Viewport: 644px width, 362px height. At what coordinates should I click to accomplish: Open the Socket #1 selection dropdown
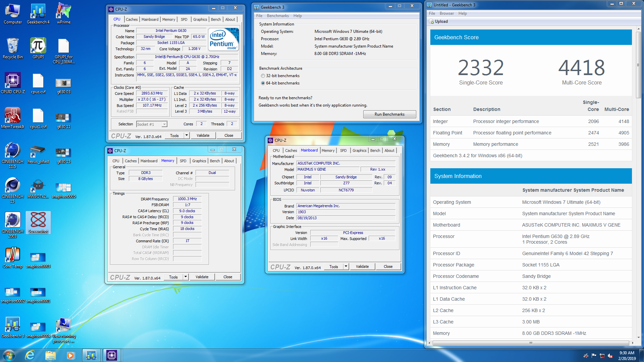click(152, 124)
